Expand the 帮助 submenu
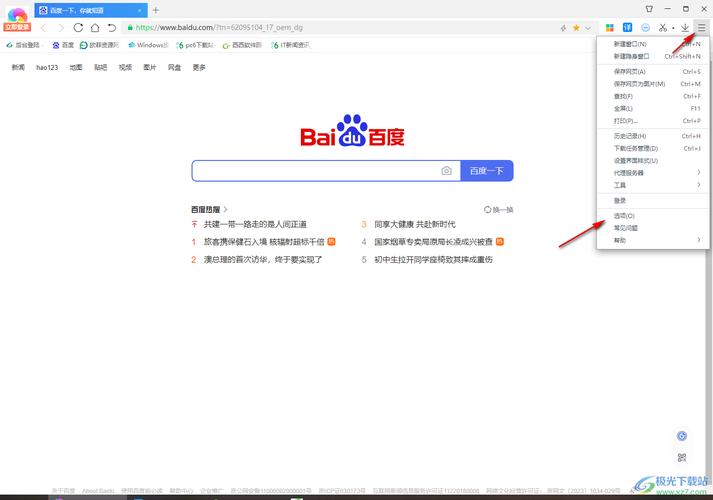Viewport: 713px width, 500px height. coord(653,240)
